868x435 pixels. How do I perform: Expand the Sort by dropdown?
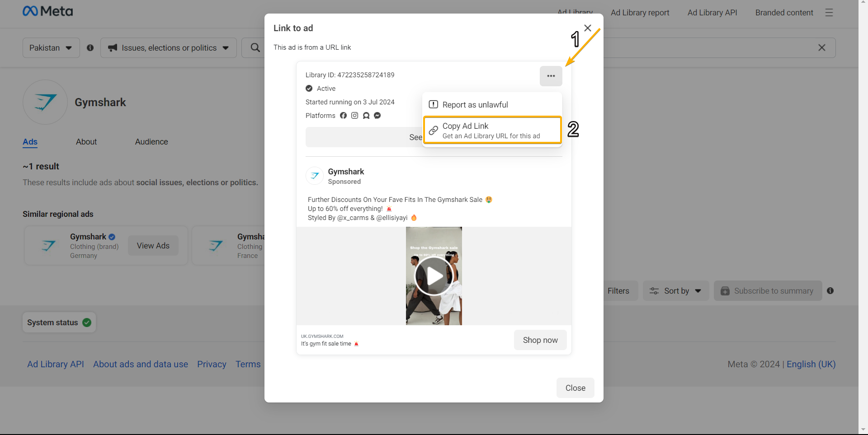(676, 291)
